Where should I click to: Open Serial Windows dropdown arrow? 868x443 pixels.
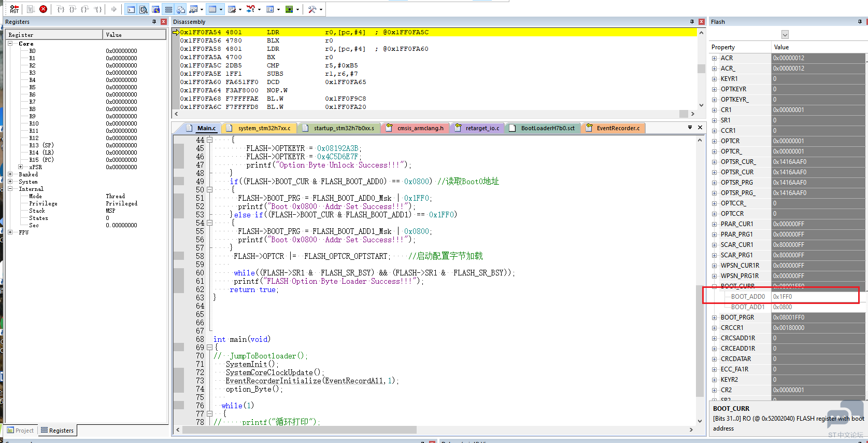click(x=240, y=9)
